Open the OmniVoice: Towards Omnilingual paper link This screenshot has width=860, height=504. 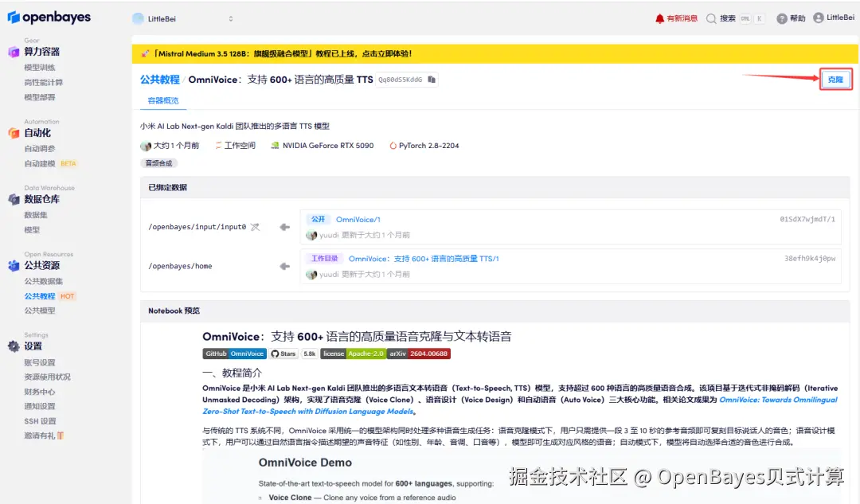[520, 406]
